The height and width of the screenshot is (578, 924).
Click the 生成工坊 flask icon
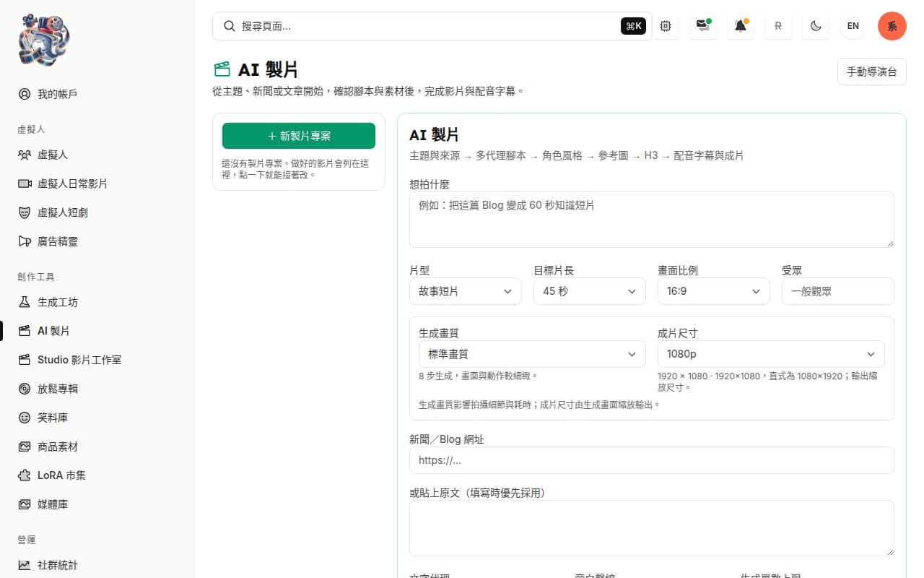point(25,302)
